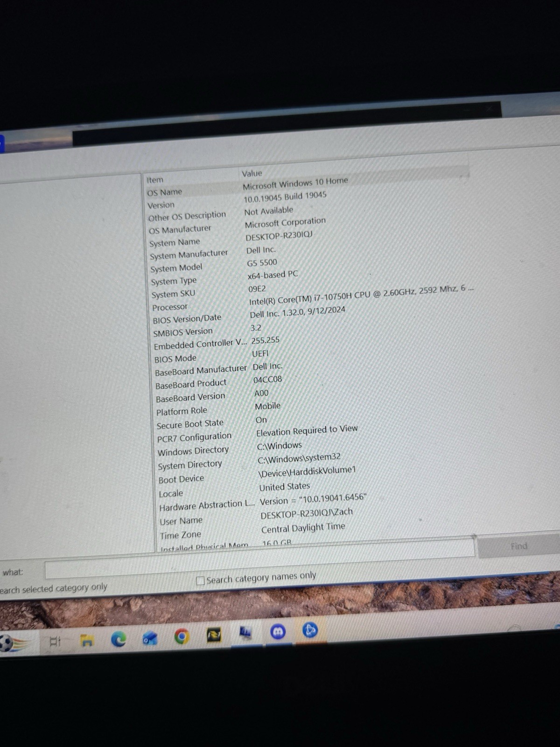Select the BIOS Version/Date row

187,319
